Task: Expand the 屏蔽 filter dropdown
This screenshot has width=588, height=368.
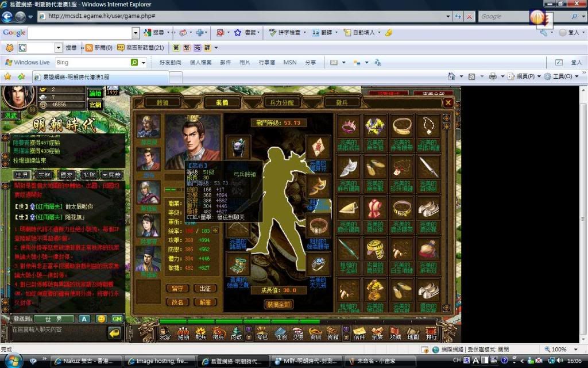Action: 111,175
